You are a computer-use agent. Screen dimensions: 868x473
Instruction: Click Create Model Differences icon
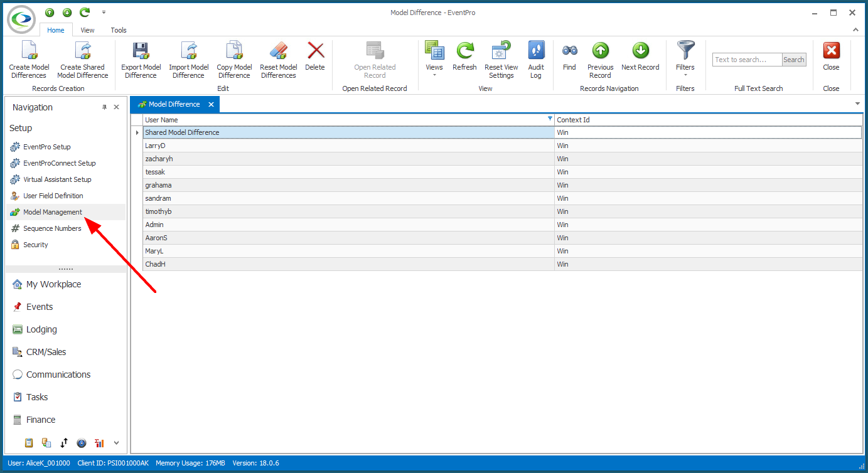(x=29, y=51)
